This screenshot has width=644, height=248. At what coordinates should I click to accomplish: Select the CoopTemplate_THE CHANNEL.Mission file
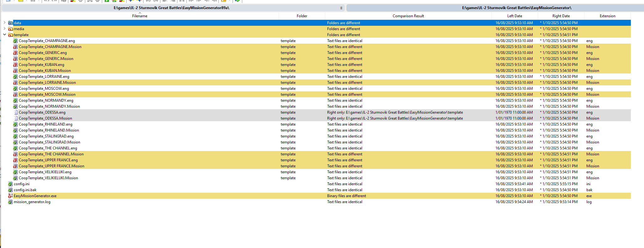(x=51, y=154)
